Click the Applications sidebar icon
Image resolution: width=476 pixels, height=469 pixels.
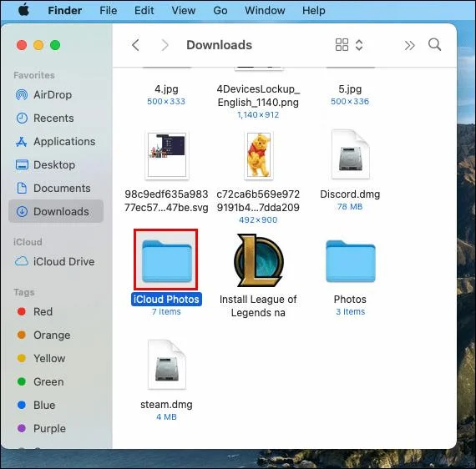click(x=21, y=141)
